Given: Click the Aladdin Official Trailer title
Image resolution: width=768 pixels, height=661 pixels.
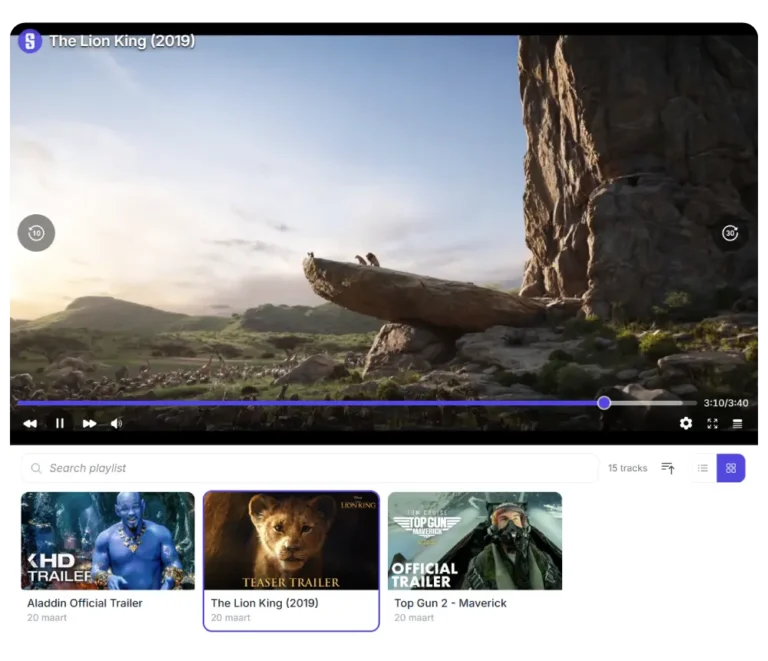Looking at the screenshot, I should 85,603.
